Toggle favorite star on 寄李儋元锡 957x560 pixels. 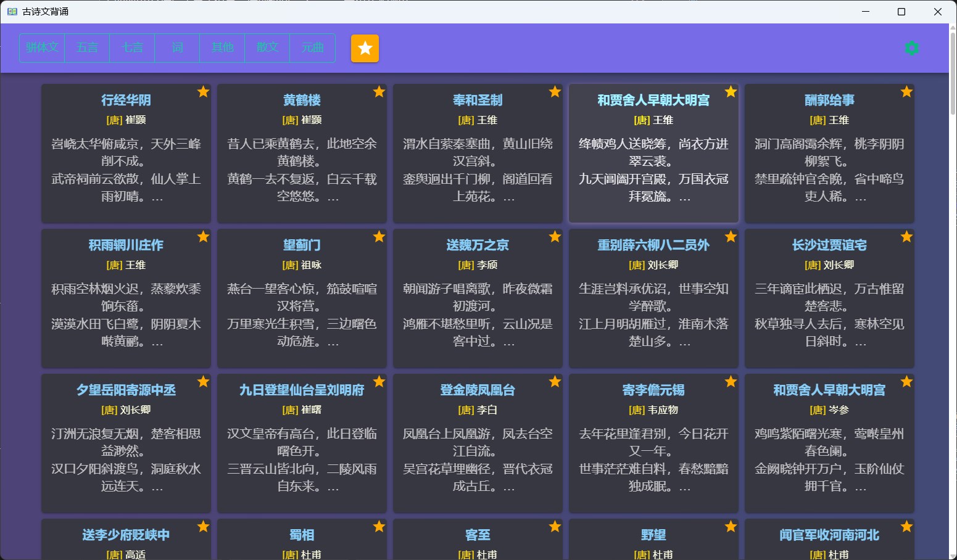[731, 382]
